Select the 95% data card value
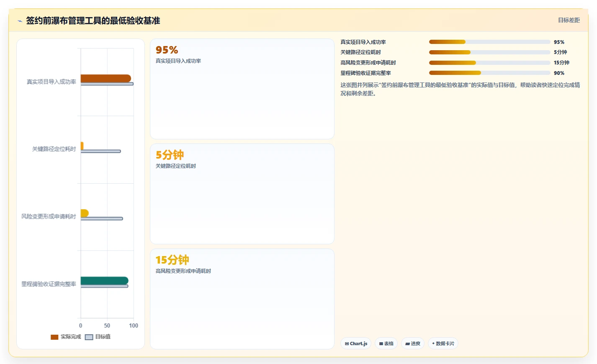 (x=167, y=50)
